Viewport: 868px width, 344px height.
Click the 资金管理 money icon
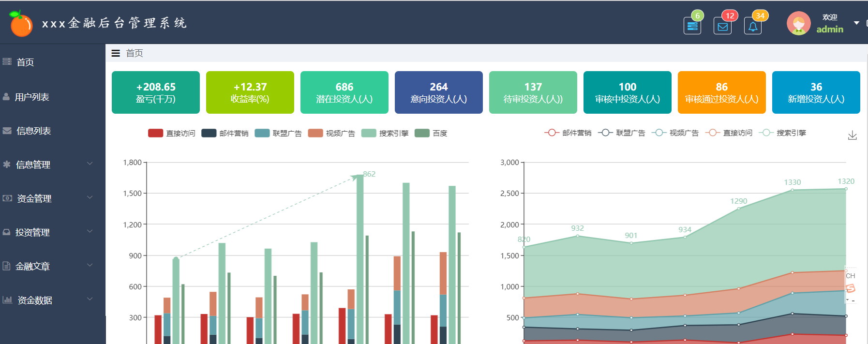point(7,198)
